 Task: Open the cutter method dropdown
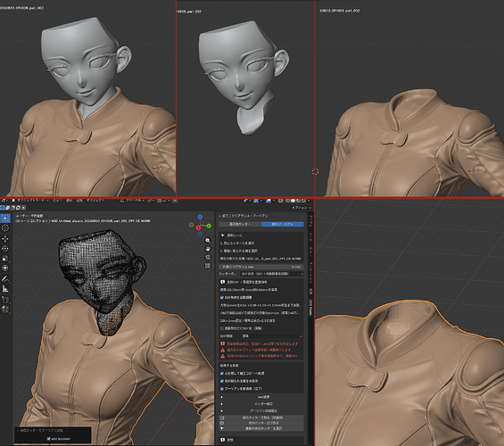click(271, 274)
